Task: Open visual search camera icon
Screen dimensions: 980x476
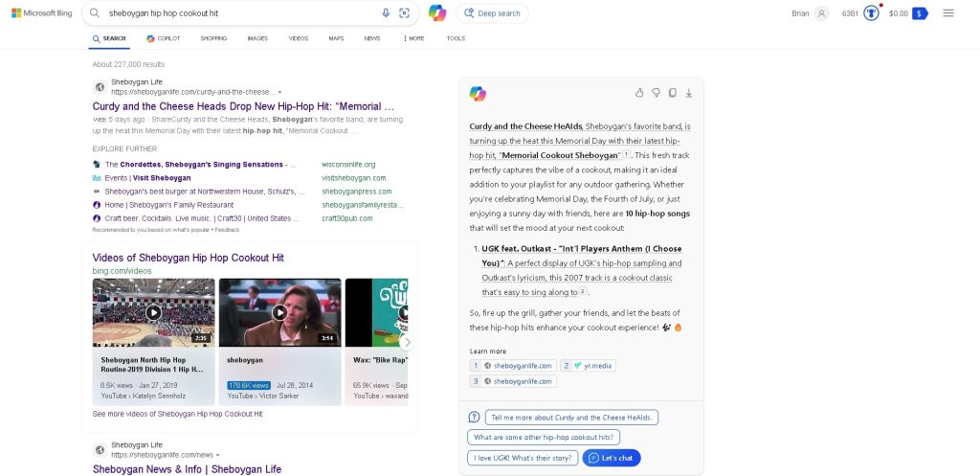Action: [405, 13]
